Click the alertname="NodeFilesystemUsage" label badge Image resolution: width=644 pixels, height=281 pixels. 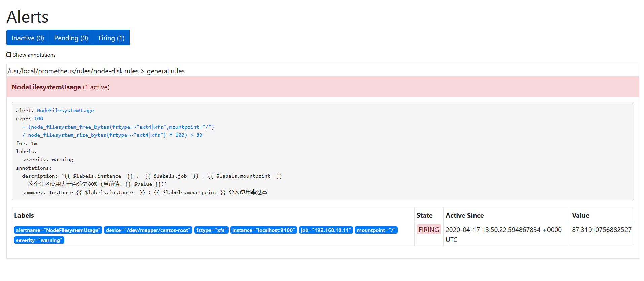[58, 230]
